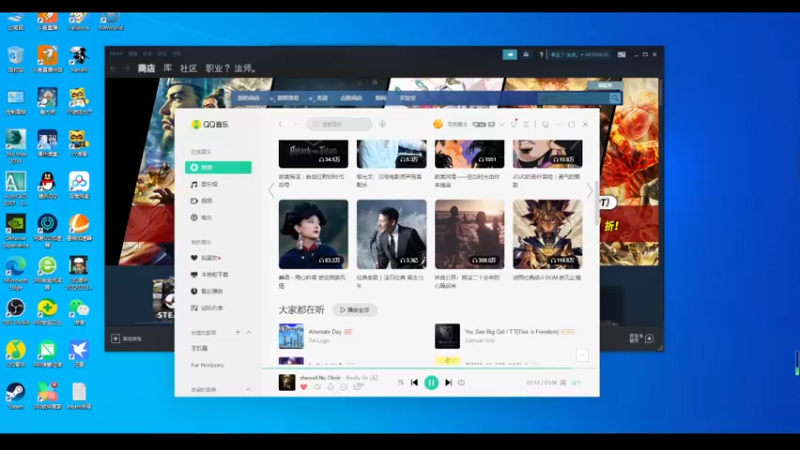Open the Microsoft Edge desktop shortcut
Image resolution: width=800 pixels, height=450 pixels.
point(16,273)
